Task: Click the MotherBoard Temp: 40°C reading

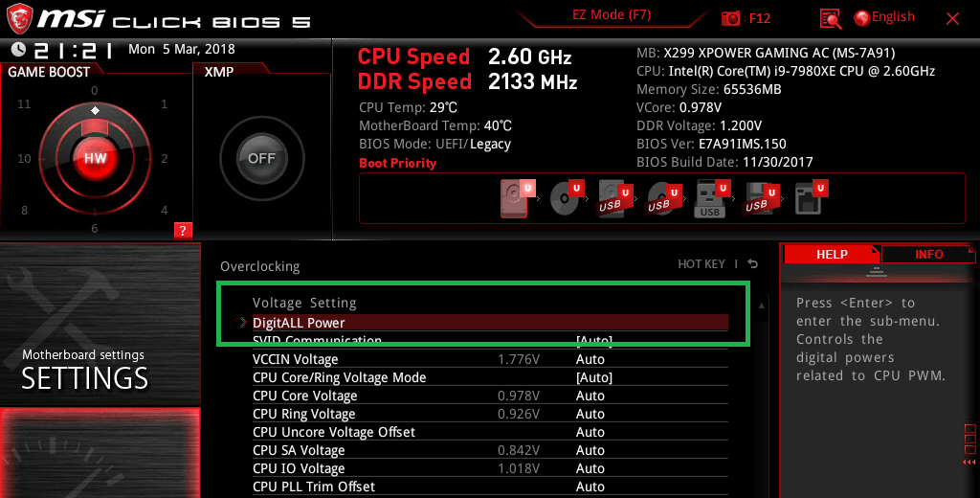Action: (435, 125)
